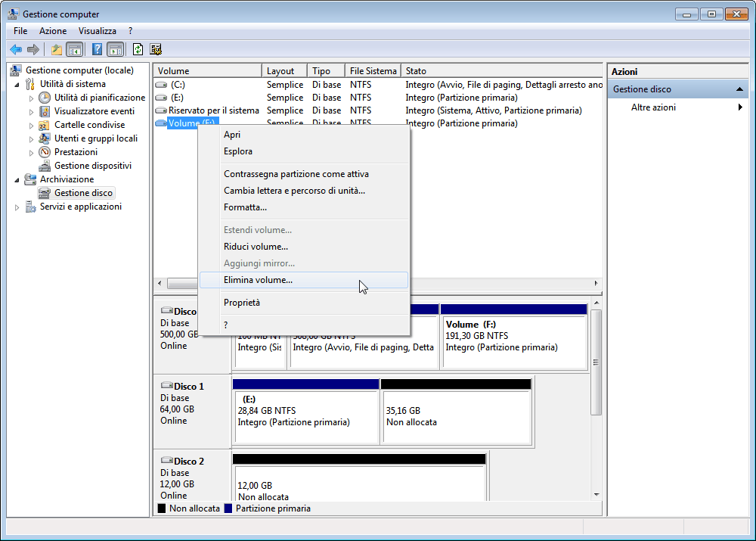Click the Up one level folder icon
Viewport: 756px width, 541px height.
(57, 49)
